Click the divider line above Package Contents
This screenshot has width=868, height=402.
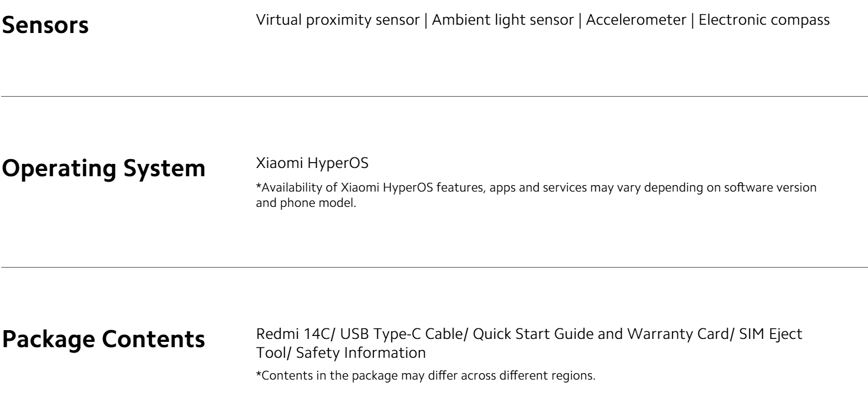tap(434, 267)
